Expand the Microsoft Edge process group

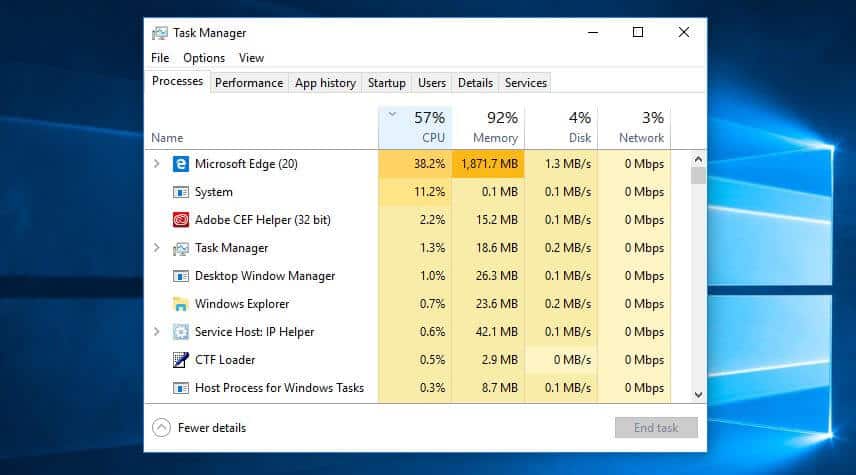click(157, 164)
